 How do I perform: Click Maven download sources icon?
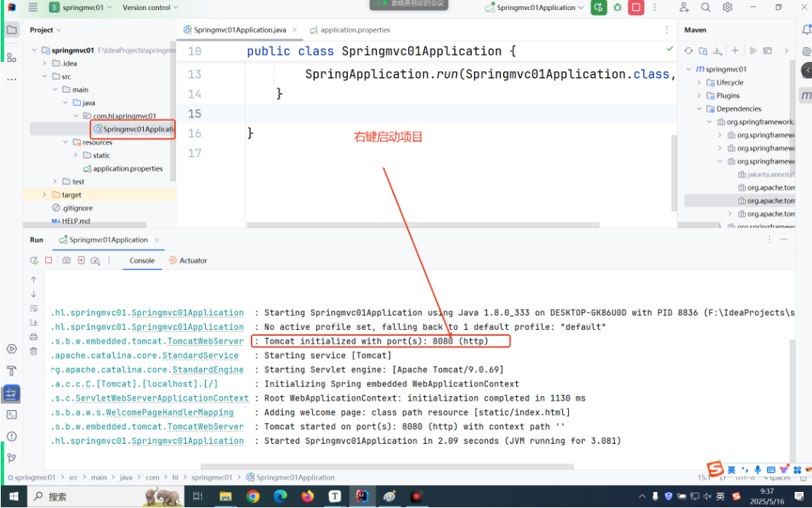[718, 50]
